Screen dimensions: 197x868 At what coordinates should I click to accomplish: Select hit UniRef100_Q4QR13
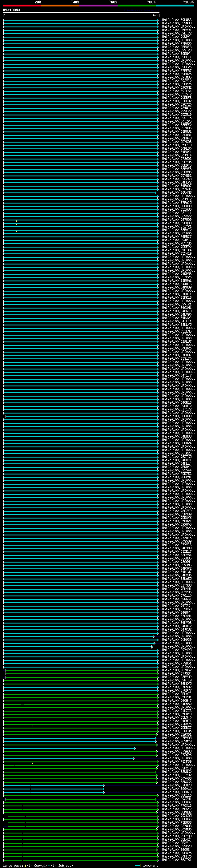point(176,402)
